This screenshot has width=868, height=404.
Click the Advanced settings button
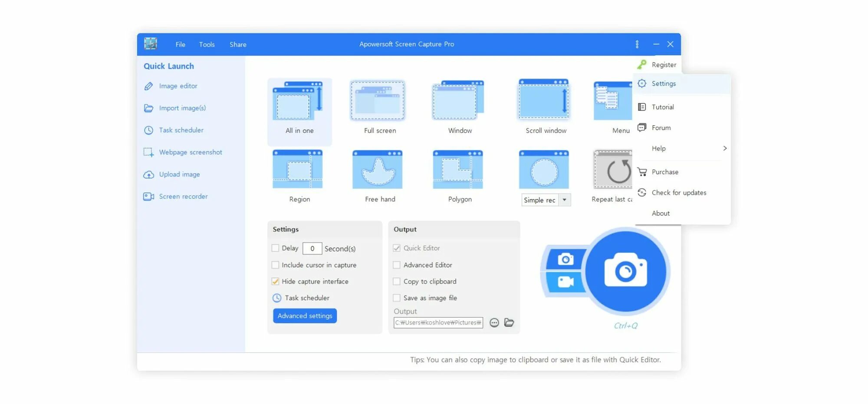coord(305,316)
